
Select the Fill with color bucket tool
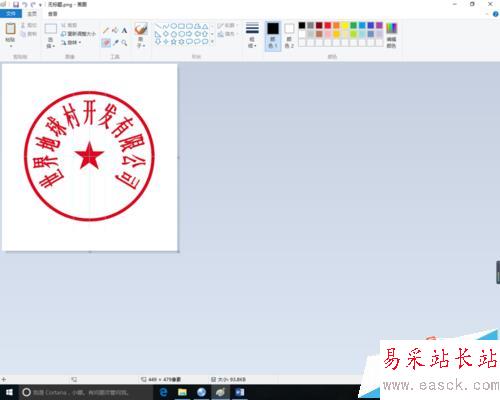click(x=115, y=31)
